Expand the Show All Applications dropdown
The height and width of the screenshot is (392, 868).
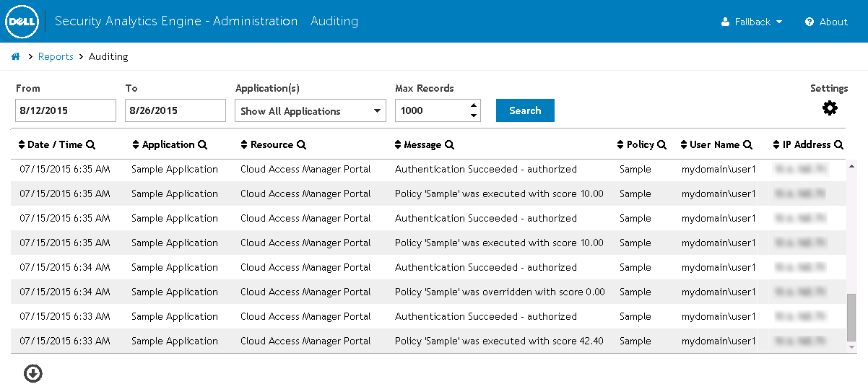pyautogui.click(x=311, y=111)
